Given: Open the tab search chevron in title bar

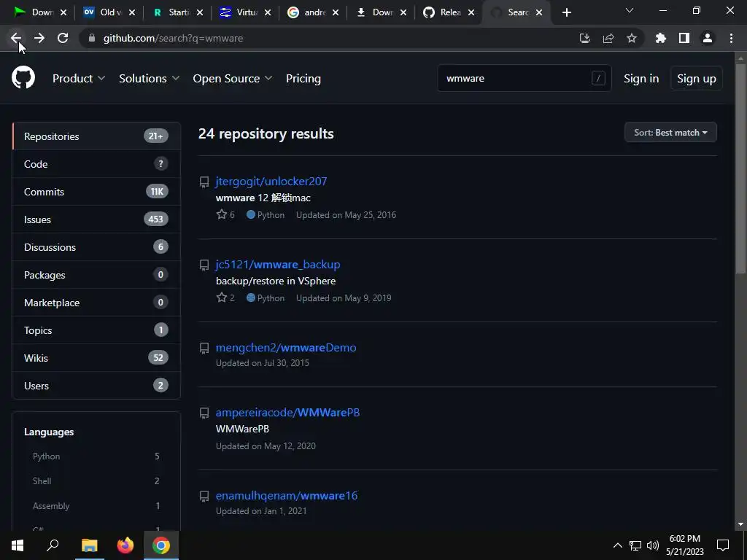Looking at the screenshot, I should [630, 10].
